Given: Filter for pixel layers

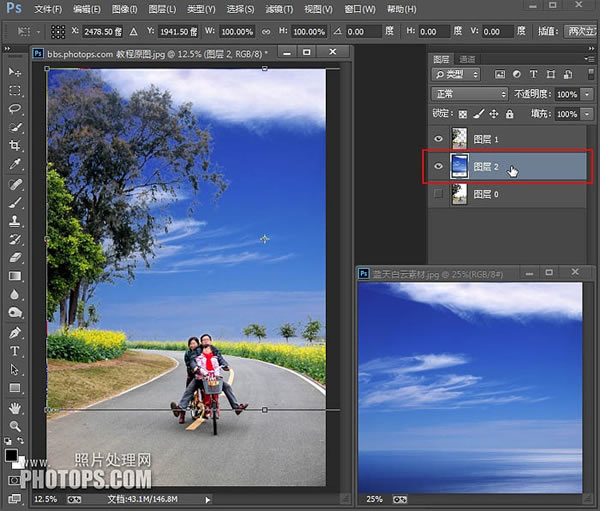Looking at the screenshot, I should point(500,74).
